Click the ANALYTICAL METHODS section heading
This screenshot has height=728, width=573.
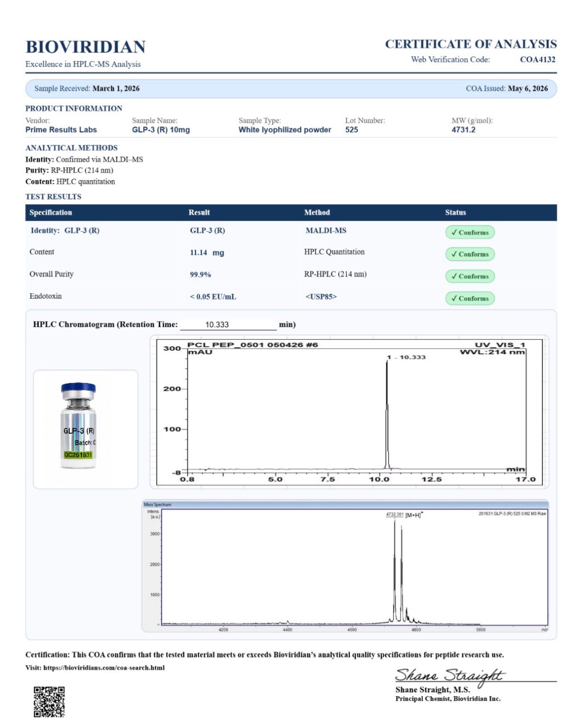(71, 148)
